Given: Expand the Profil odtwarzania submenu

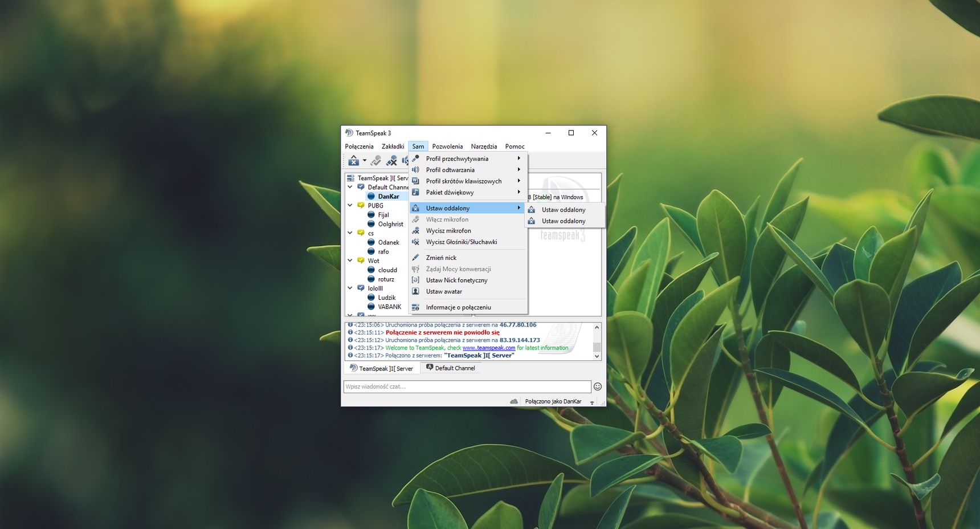Looking at the screenshot, I should 468,170.
